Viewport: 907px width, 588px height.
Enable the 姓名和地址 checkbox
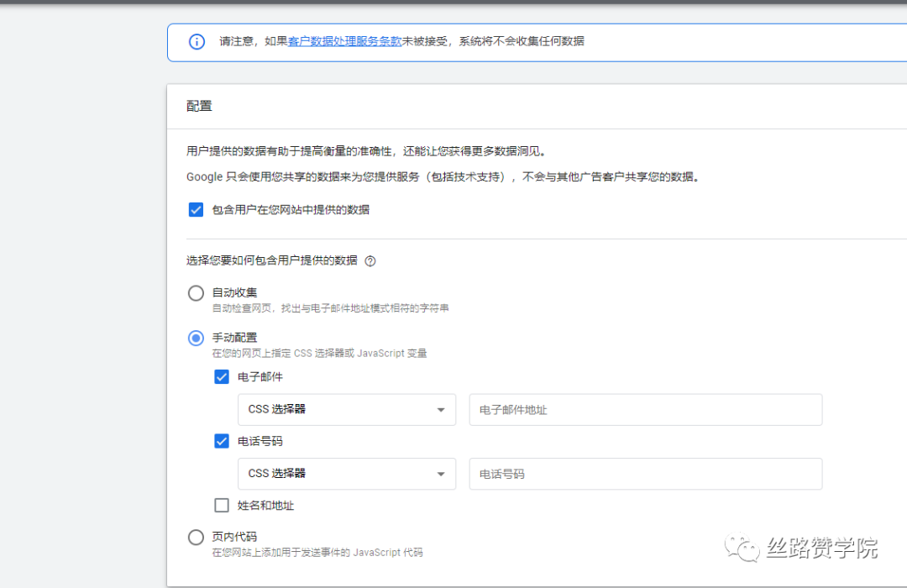222,505
